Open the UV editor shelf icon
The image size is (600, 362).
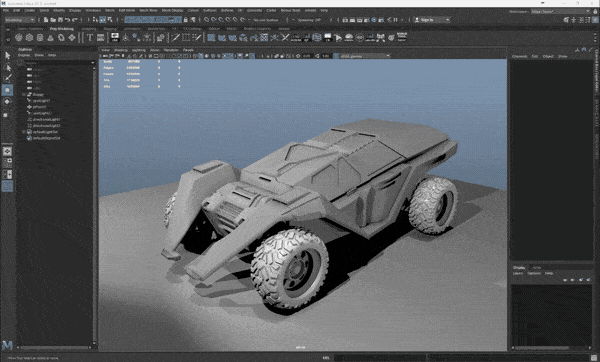(x=264, y=38)
